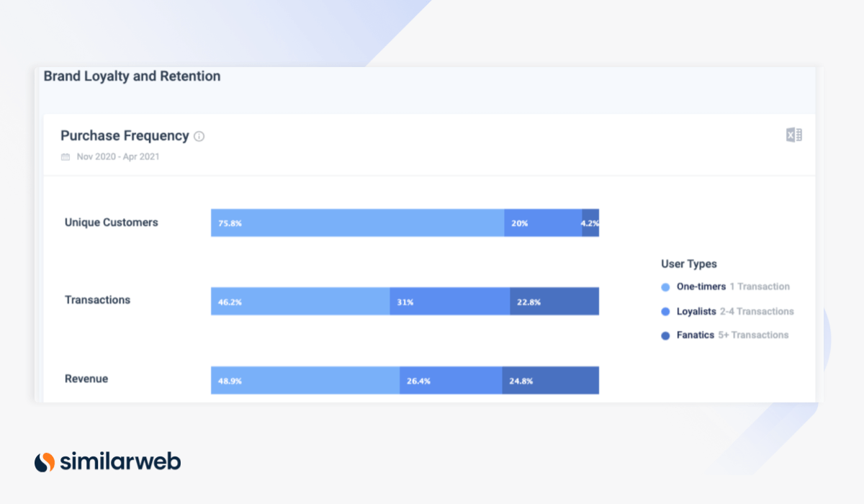Click the 75.8% Unique Customers bar segment
This screenshot has height=504, width=864.
tap(357, 223)
